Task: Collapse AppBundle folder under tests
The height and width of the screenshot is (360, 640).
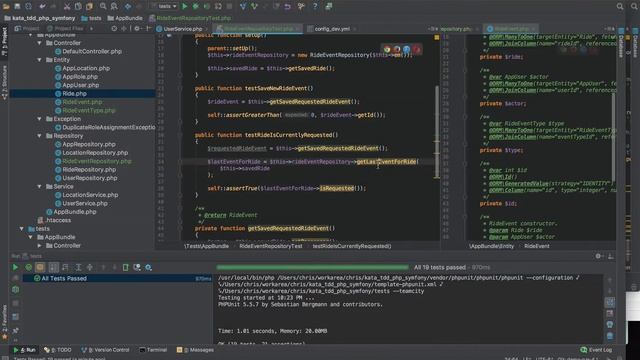Action: [31, 237]
